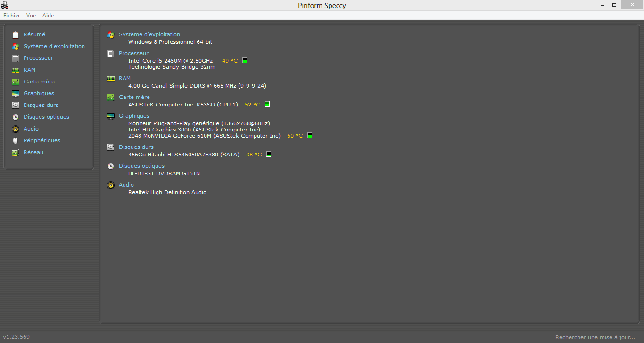Click the NVIDIA GeForce 610M line
Image resolution: width=644 pixels, height=343 pixels.
pos(204,136)
